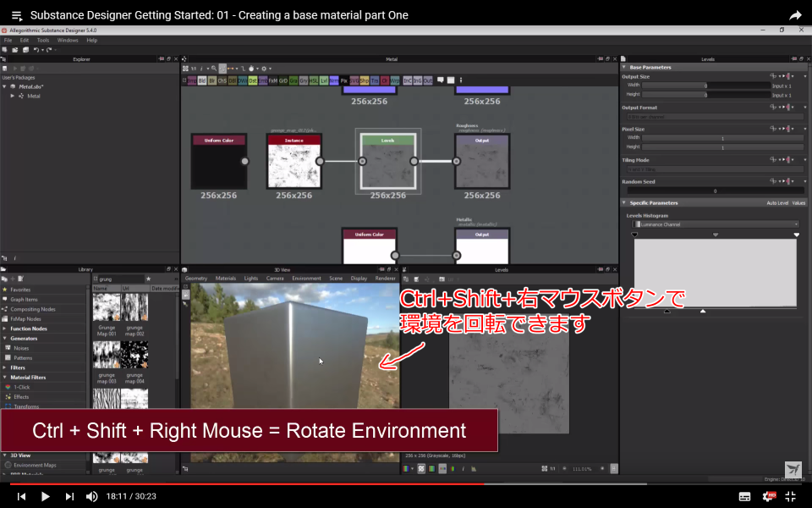The height and width of the screenshot is (508, 812).
Task: Select Grunge Map 001 thumbnail
Action: tap(107, 306)
